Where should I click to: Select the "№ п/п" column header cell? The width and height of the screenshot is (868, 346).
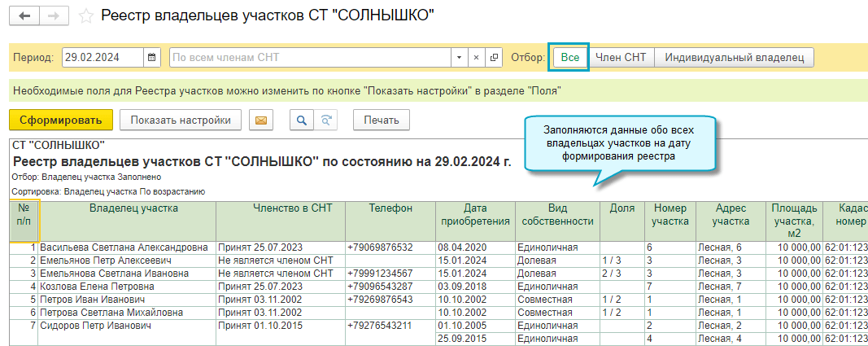click(x=24, y=221)
